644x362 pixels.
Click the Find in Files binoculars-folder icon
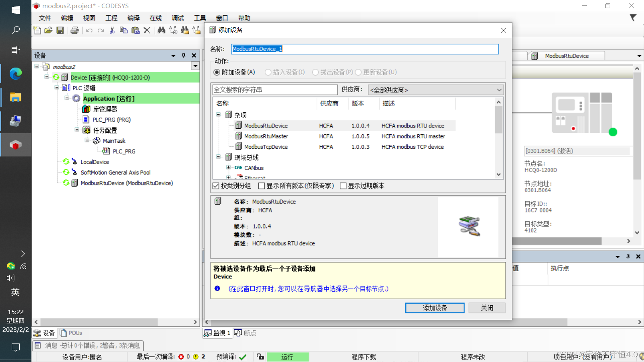[185, 30]
